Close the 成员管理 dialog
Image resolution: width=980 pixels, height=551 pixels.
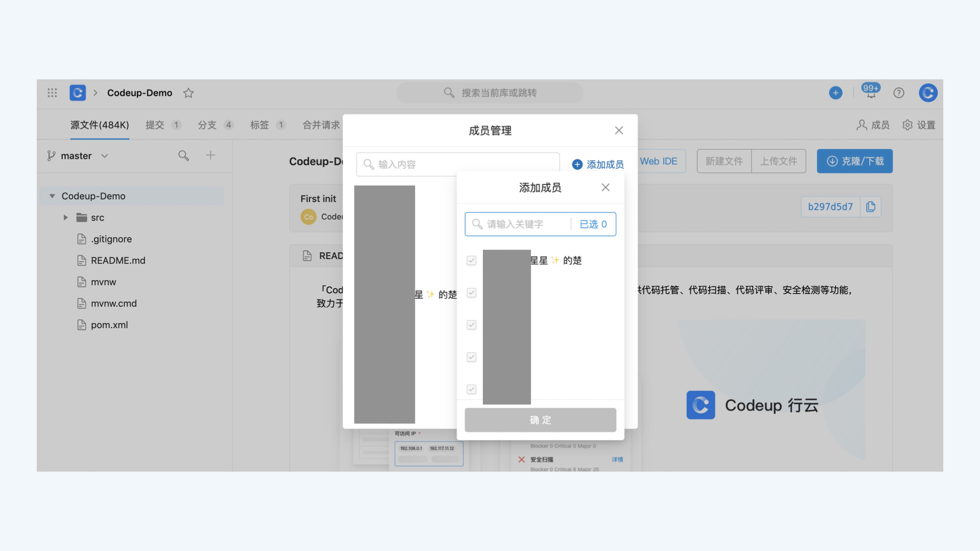point(619,131)
